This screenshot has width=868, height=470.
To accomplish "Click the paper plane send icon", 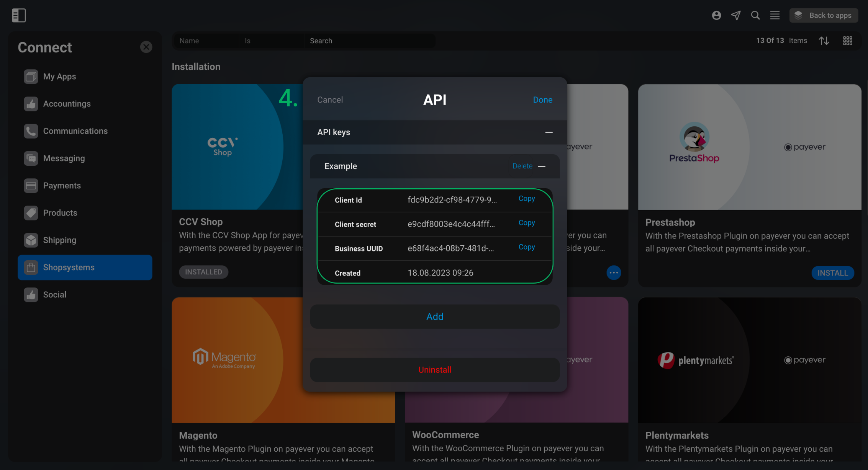I will (736, 15).
